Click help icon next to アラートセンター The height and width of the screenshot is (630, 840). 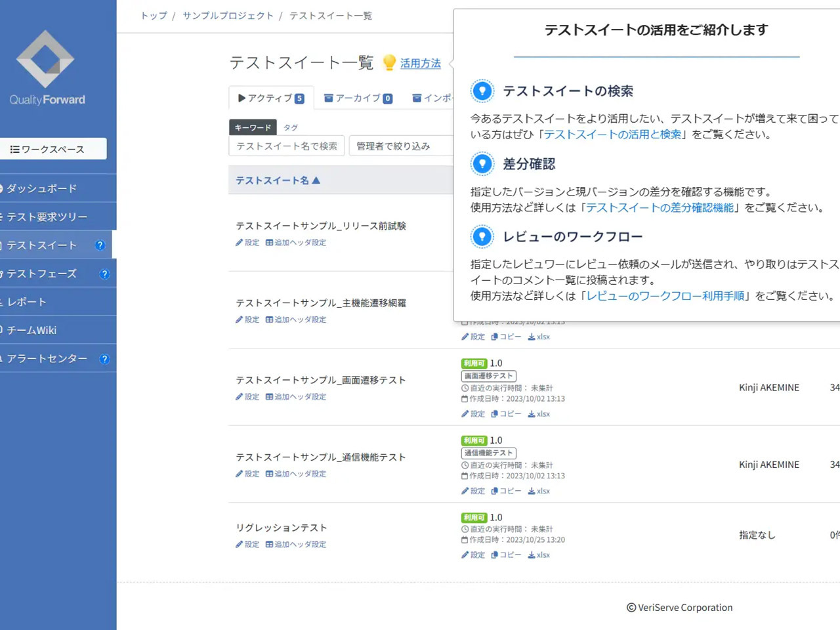point(104,359)
